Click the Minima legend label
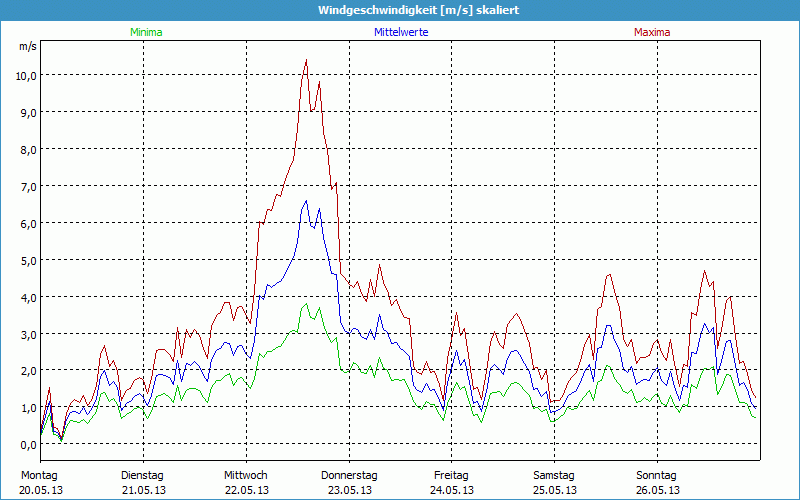Screen dimensions: 800x500 coord(146,32)
